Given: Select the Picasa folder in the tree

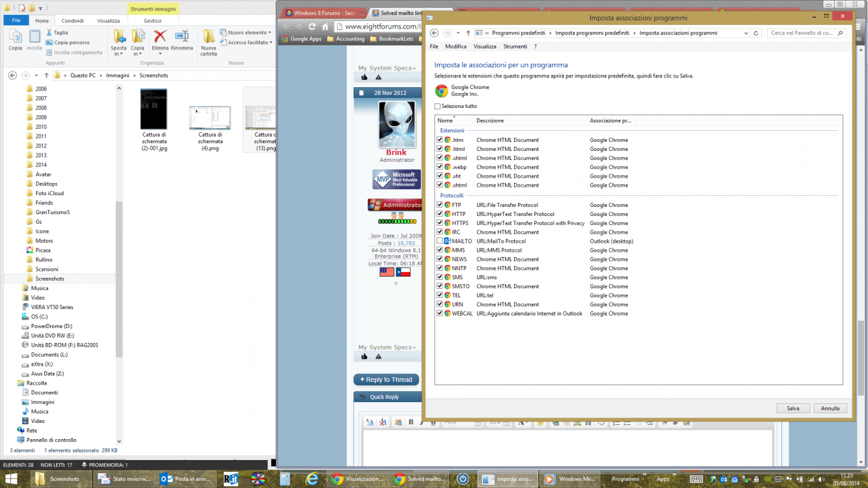Looking at the screenshot, I should [43, 250].
